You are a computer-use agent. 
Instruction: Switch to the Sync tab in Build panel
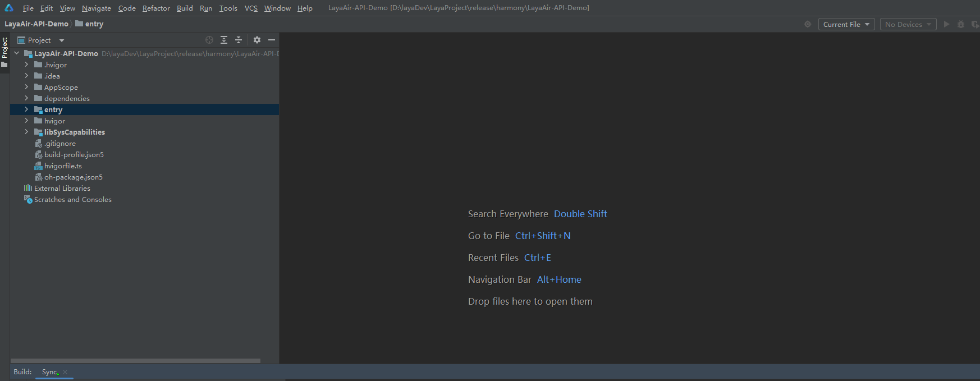point(49,372)
